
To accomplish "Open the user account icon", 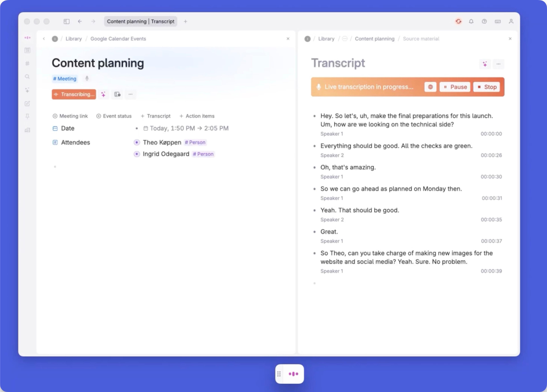I will [x=511, y=22].
